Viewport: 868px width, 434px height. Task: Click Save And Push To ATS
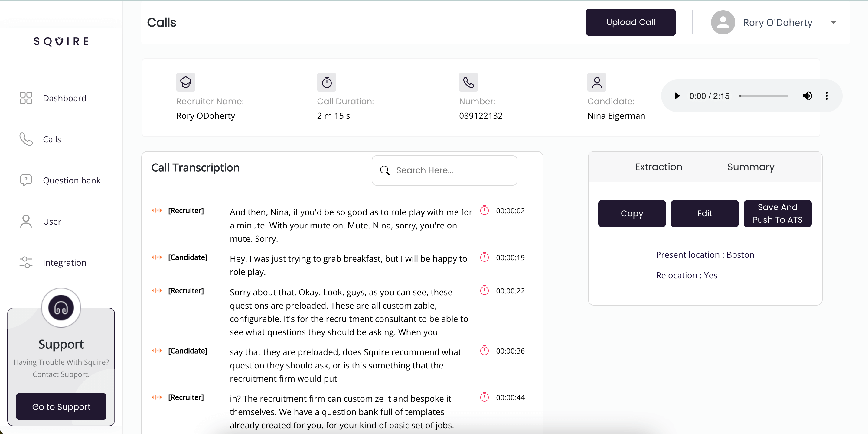[x=777, y=213]
